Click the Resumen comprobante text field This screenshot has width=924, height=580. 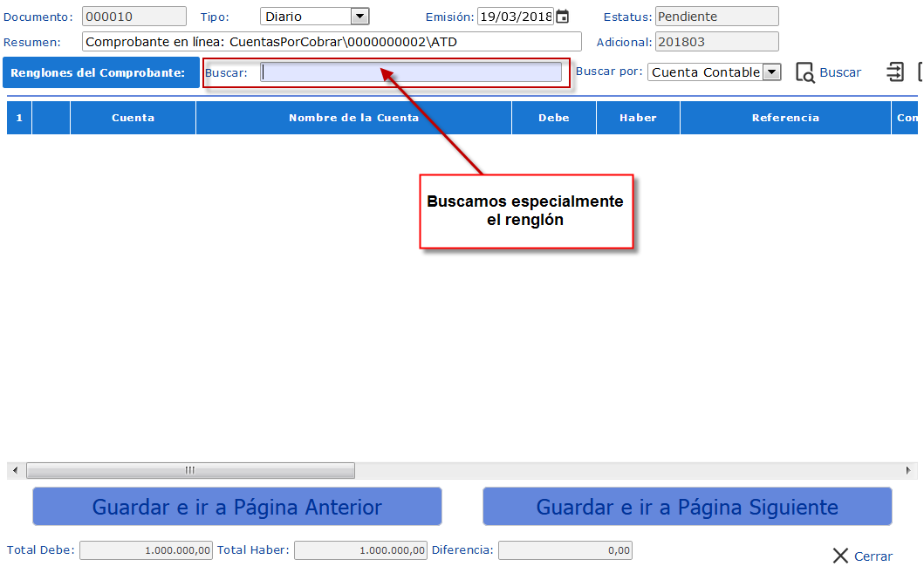pos(332,41)
